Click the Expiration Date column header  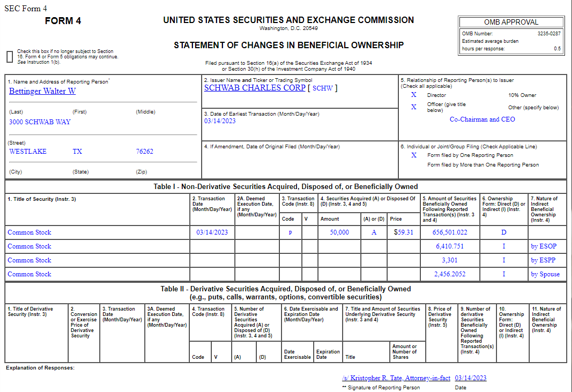328,355
